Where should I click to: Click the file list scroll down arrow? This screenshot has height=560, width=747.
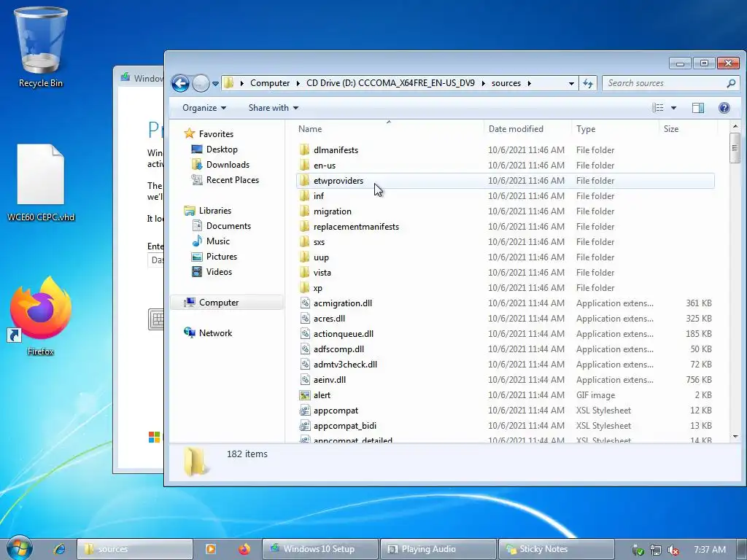[735, 437]
